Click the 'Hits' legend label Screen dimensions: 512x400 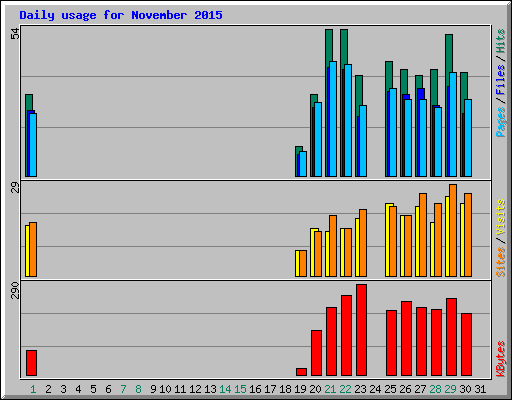[500, 41]
